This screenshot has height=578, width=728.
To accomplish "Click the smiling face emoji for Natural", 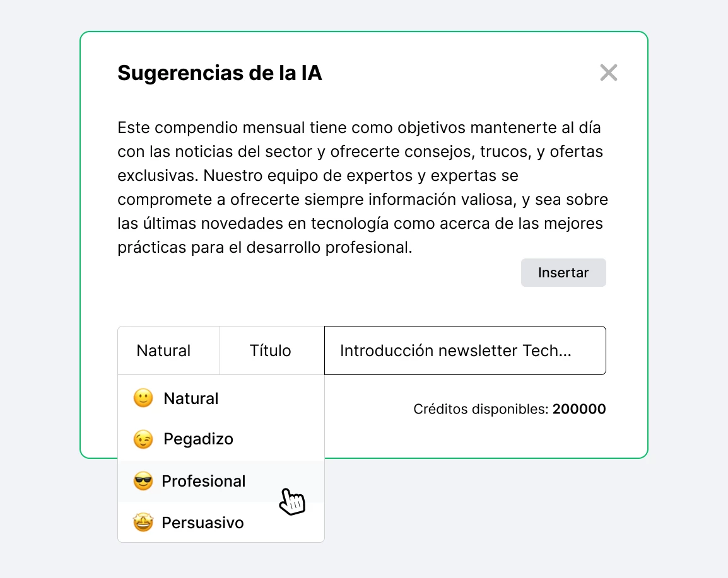I will click(x=143, y=398).
